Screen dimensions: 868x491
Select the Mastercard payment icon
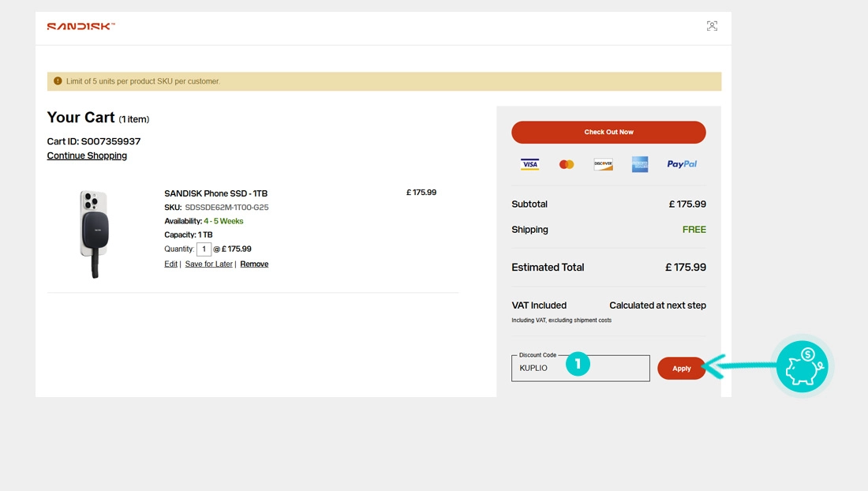tap(567, 164)
